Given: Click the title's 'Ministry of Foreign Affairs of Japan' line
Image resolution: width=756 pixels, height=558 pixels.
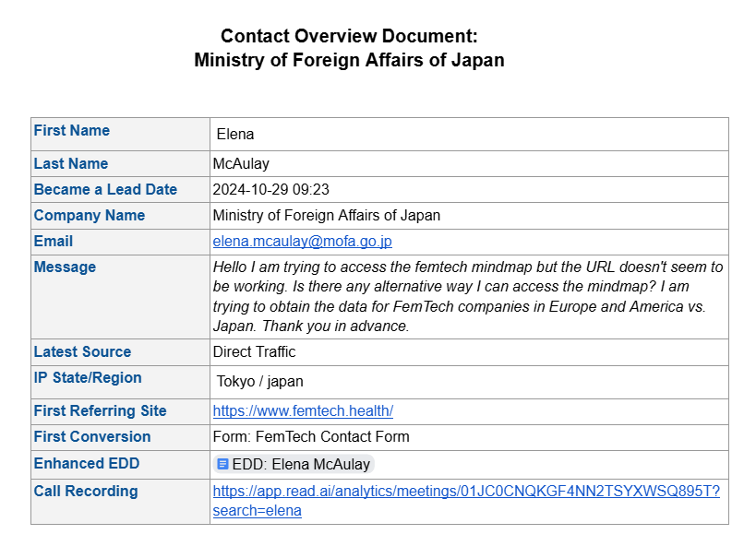Looking at the screenshot, I should click(x=349, y=61).
